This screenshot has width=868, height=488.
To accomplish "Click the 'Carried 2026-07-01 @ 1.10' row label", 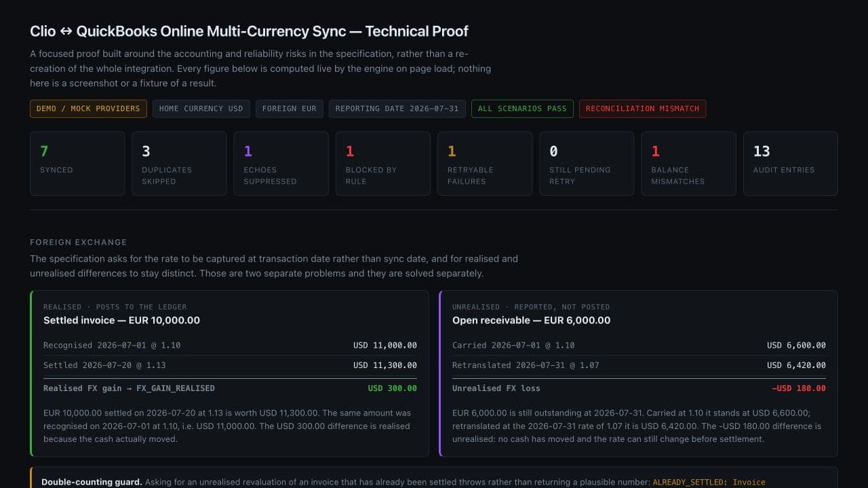I will pos(513,346).
